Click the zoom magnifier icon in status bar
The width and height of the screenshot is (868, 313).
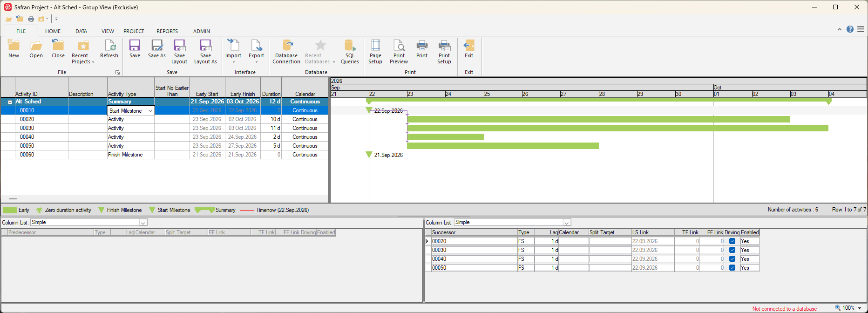pos(837,308)
